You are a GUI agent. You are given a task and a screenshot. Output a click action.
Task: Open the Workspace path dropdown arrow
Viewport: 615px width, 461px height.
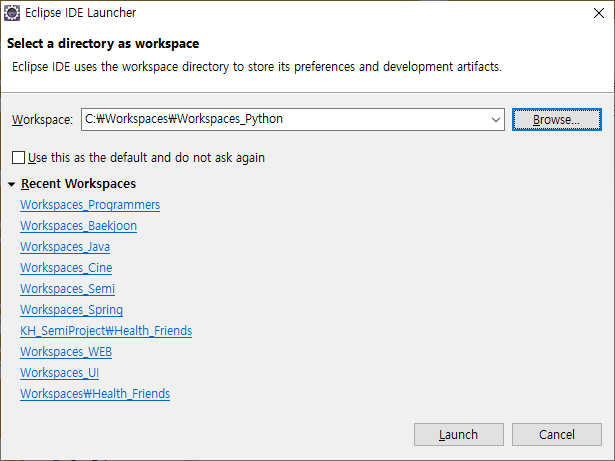[x=496, y=120]
